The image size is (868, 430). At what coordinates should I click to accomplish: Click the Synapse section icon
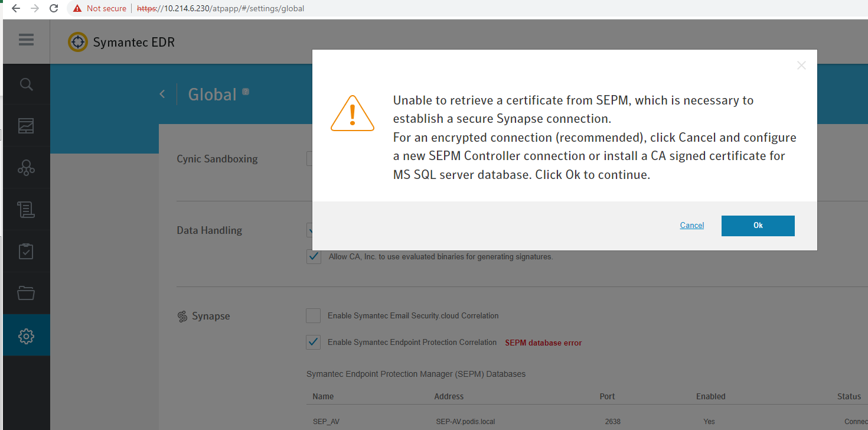(x=182, y=317)
